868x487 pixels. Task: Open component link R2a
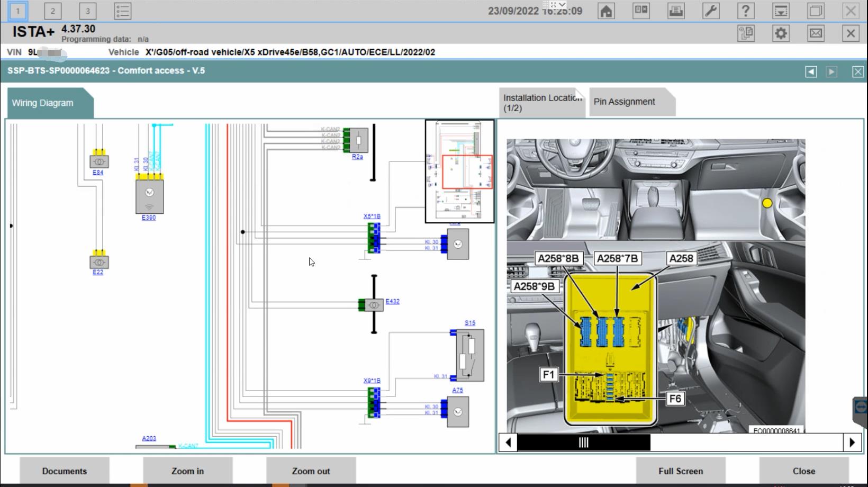click(357, 157)
